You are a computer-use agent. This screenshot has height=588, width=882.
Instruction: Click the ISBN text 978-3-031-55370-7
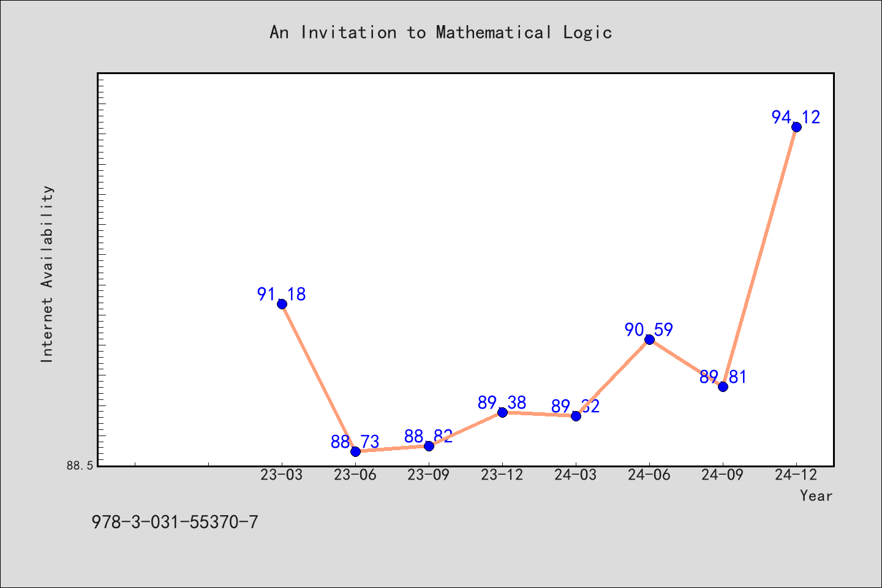click(175, 522)
